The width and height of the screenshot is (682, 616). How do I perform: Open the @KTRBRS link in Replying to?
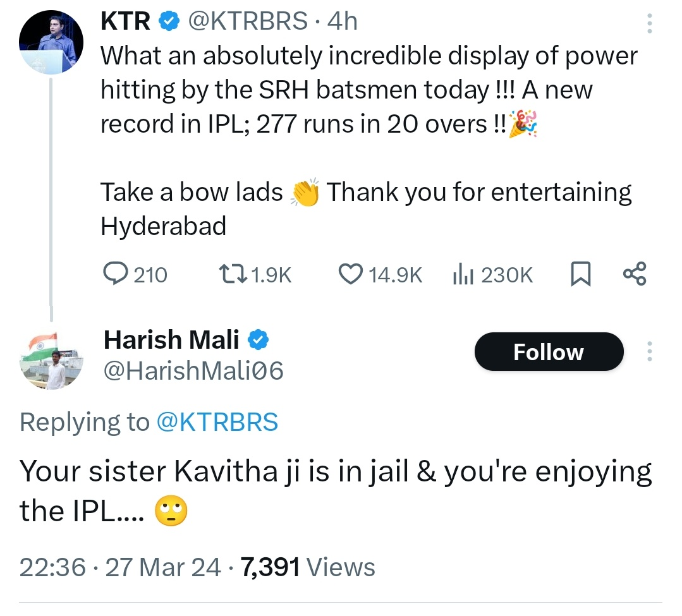217,421
